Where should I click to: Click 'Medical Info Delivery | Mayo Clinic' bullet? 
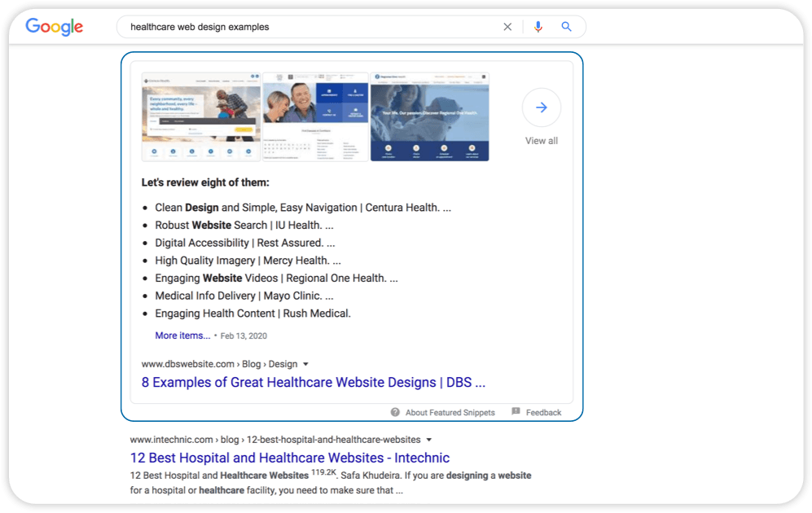pos(244,296)
